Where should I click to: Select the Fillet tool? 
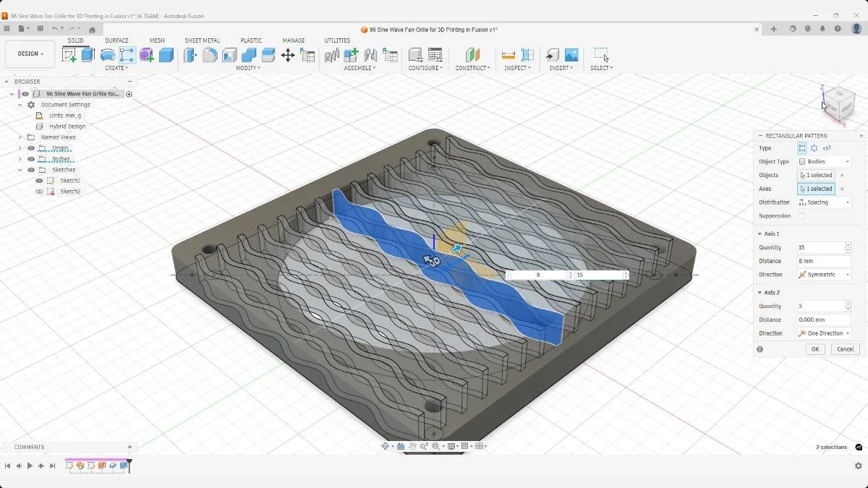(x=210, y=55)
